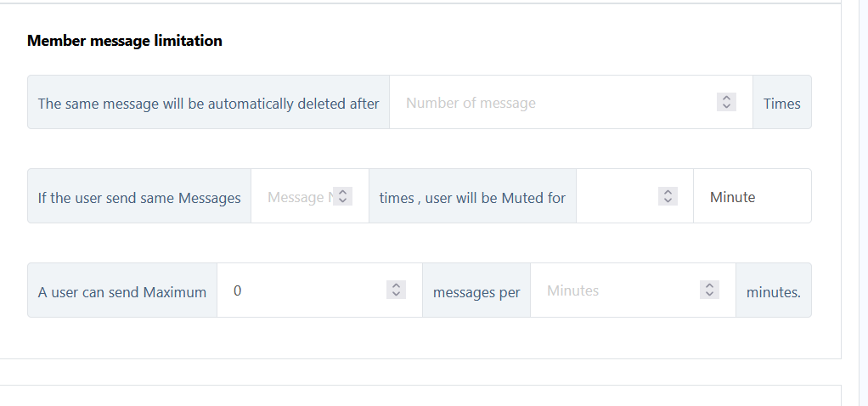This screenshot has width=868, height=406.
Task: Click the Minute unit label
Action: click(733, 197)
